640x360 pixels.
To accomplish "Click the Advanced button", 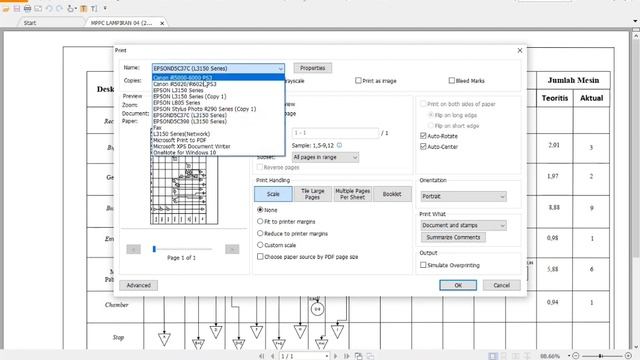I will pyautogui.click(x=139, y=285).
